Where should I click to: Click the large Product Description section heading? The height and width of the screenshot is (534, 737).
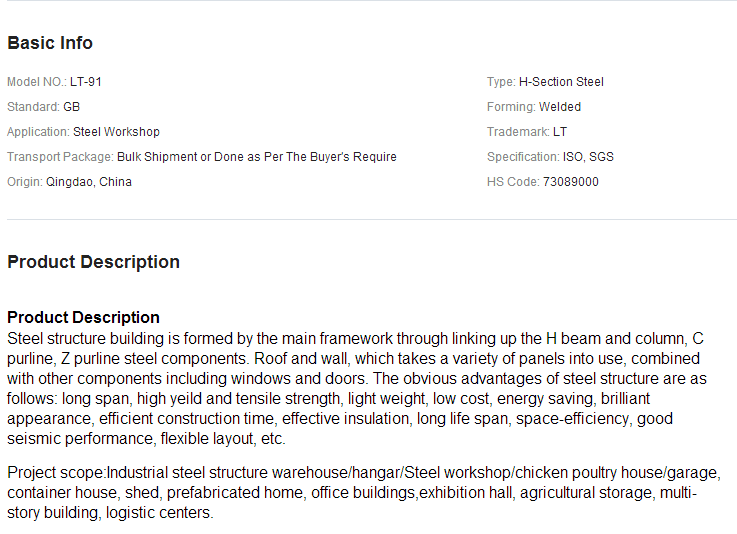(94, 262)
